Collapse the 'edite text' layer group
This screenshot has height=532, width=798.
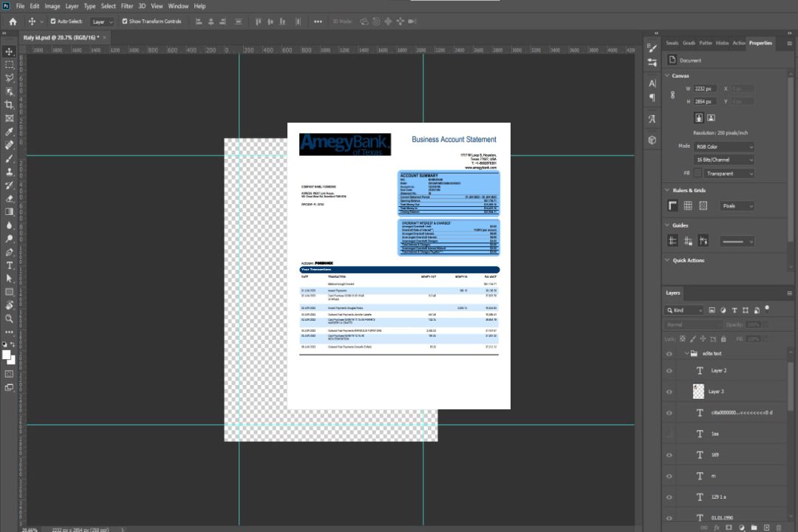pyautogui.click(x=686, y=353)
